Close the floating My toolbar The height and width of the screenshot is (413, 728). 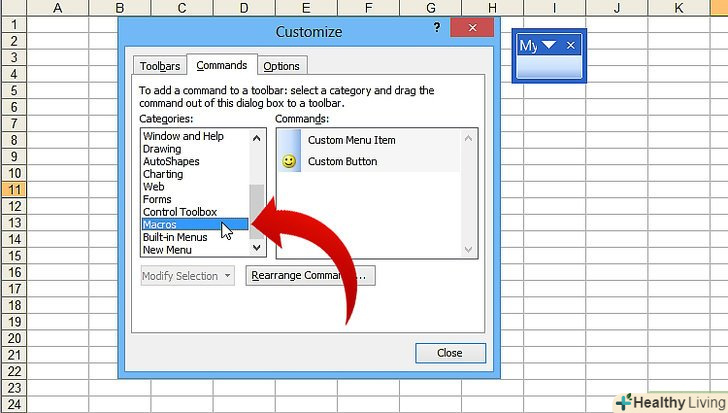(x=571, y=45)
